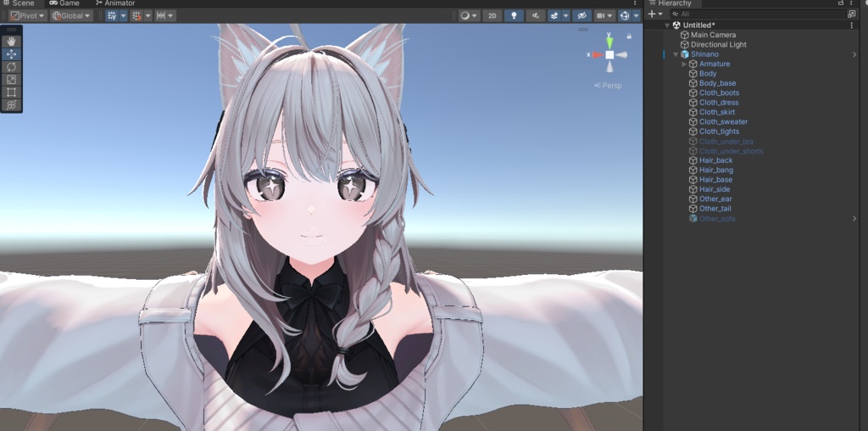Select Cloth_boots in Hierarchy
The height and width of the screenshot is (431, 868).
point(719,93)
